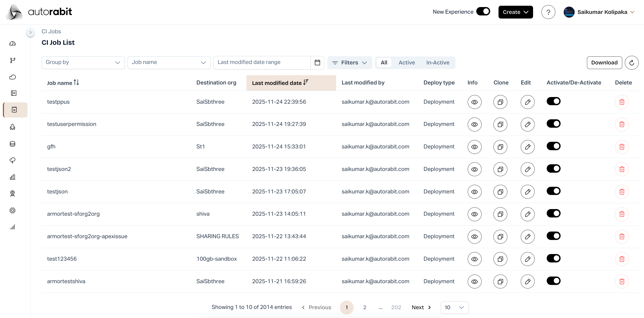
Task: Clone the gfh job
Action: (x=500, y=147)
